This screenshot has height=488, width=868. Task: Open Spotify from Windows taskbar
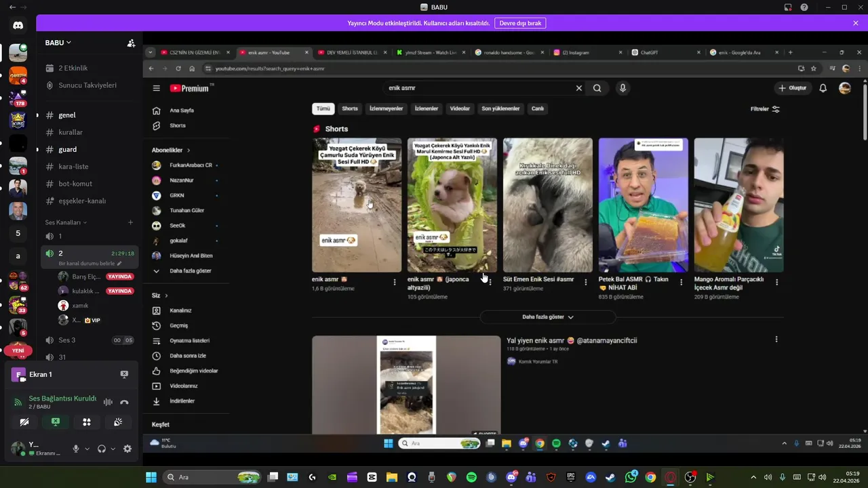(471, 477)
